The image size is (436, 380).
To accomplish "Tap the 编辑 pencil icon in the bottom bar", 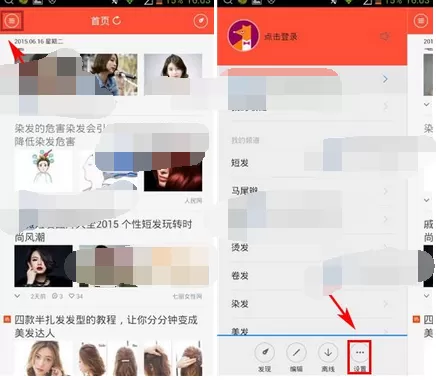I will pyautogui.click(x=296, y=352).
